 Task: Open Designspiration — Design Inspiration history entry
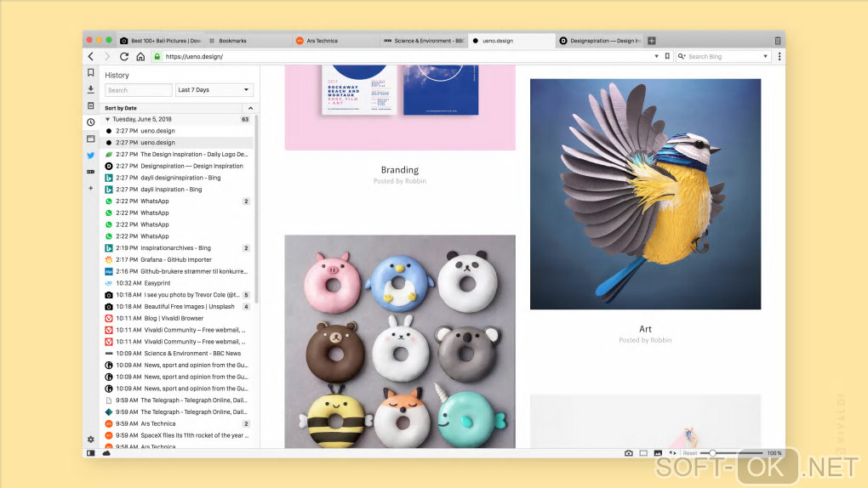click(x=177, y=166)
